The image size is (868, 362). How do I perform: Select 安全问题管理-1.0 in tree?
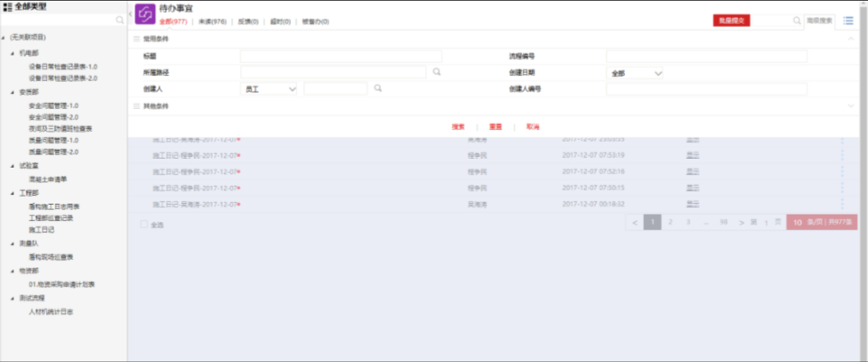[53, 105]
